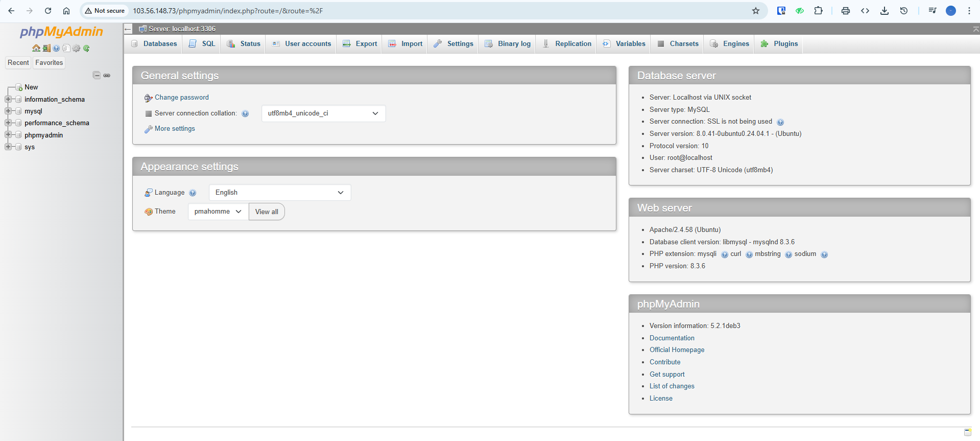980x441 pixels.
Task: Click the unlink from main panel chain icon
Action: pos(107,75)
